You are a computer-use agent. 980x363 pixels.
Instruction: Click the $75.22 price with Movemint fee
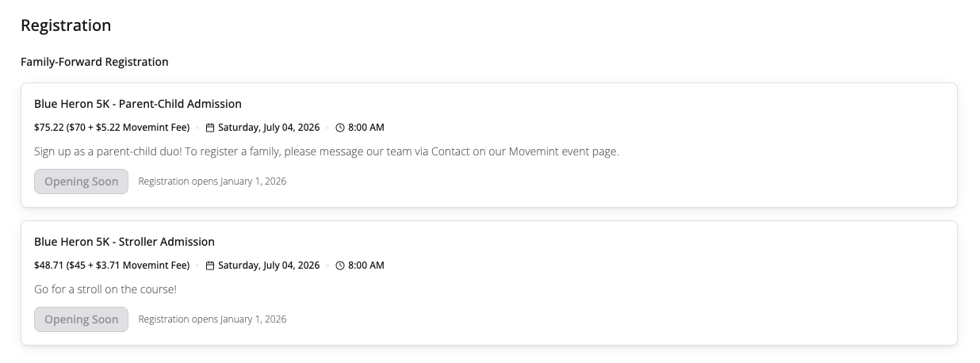pos(112,128)
